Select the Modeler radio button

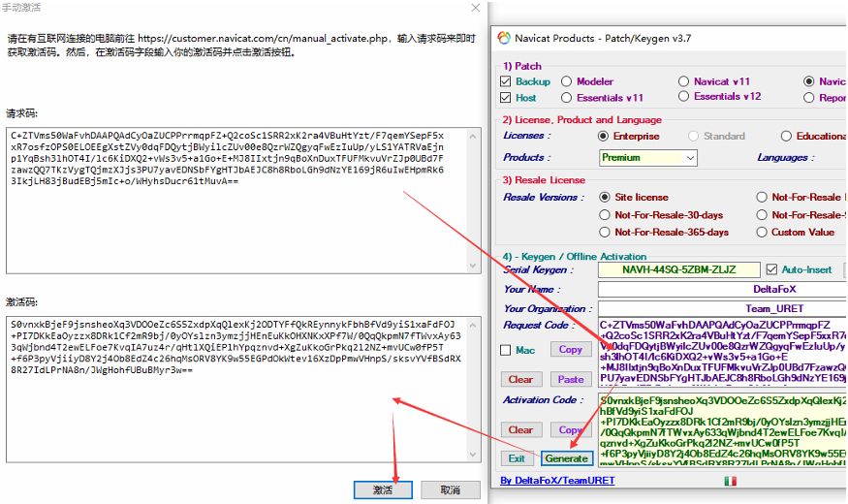566,81
